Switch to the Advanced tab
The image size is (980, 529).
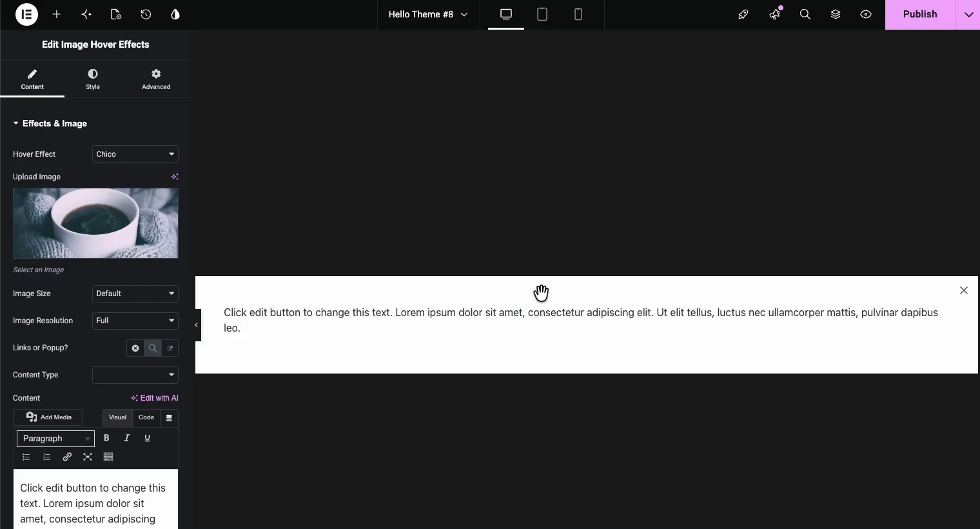[x=156, y=79]
